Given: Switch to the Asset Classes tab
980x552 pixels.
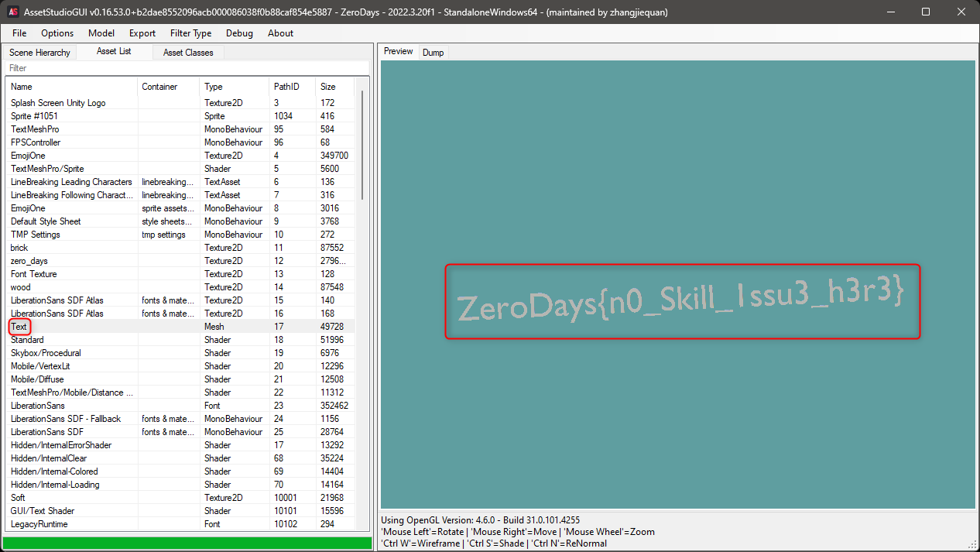Looking at the screenshot, I should point(187,52).
